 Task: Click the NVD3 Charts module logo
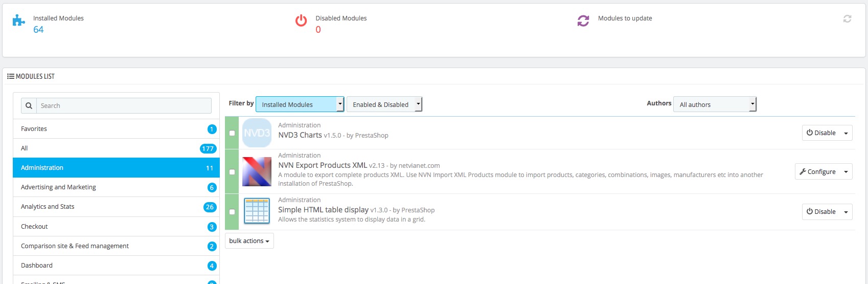[257, 133]
